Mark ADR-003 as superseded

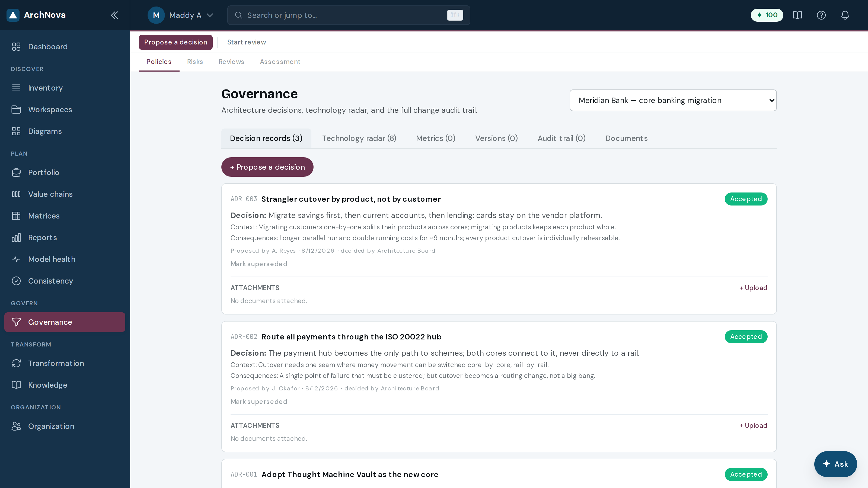tap(259, 264)
